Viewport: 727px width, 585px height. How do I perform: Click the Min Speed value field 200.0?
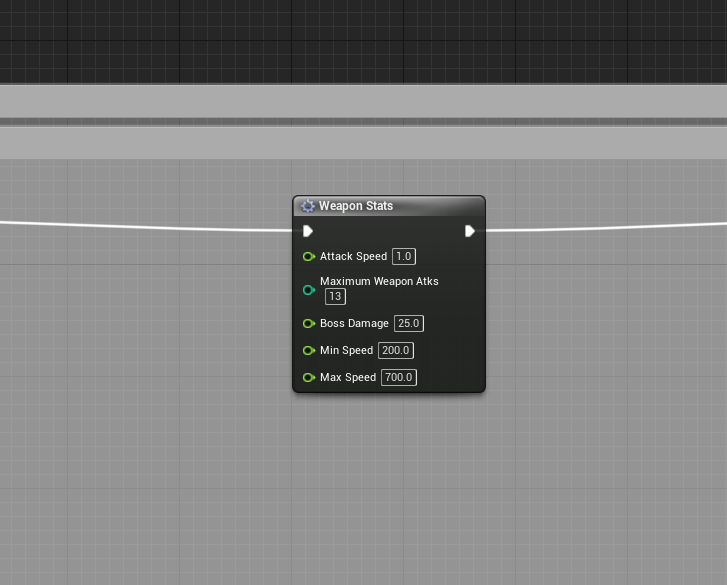[x=395, y=351]
